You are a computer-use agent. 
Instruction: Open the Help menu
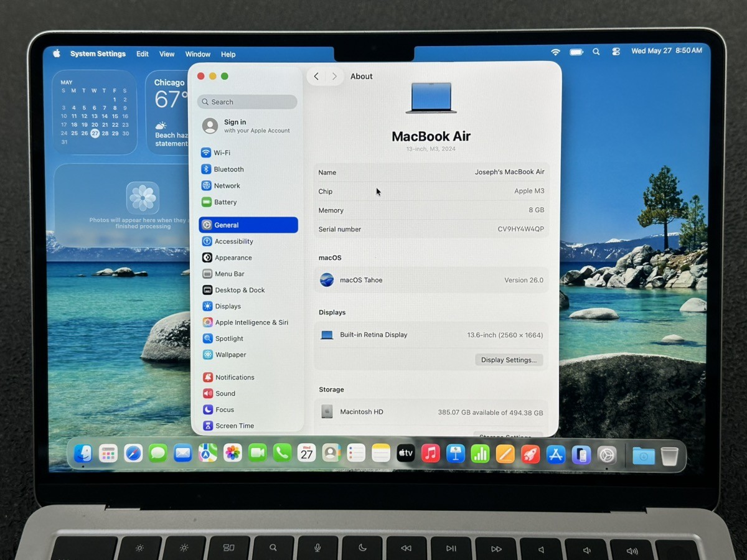[228, 54]
